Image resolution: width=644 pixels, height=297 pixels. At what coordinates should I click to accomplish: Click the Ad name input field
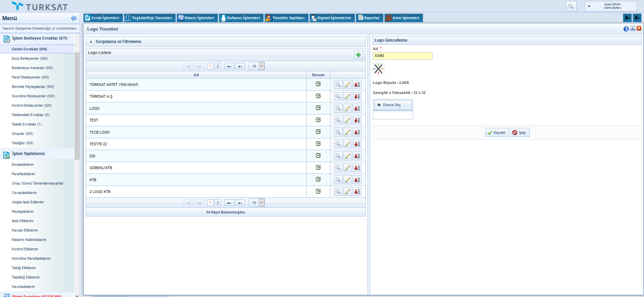[402, 56]
